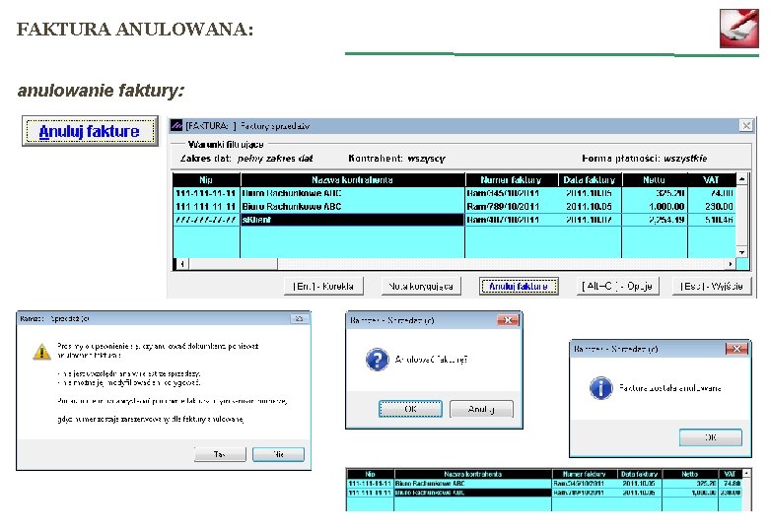Click the yellow warning triangle icon

click(x=41, y=352)
